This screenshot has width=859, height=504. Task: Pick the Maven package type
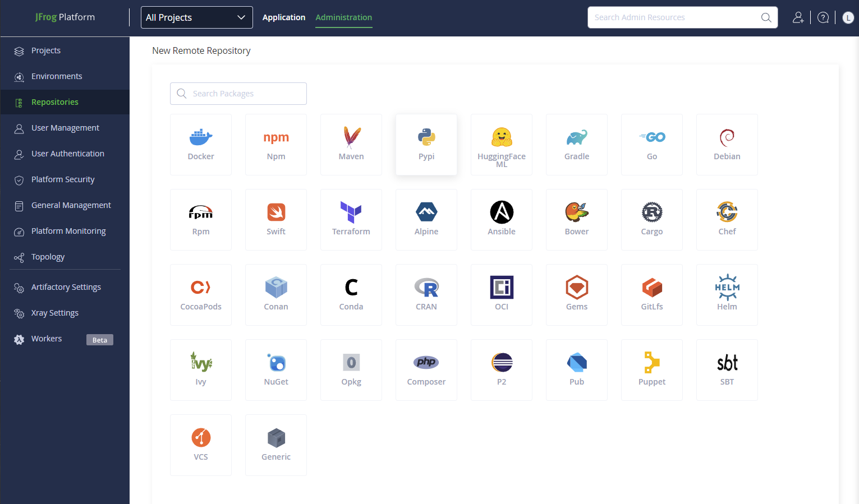[x=351, y=145]
